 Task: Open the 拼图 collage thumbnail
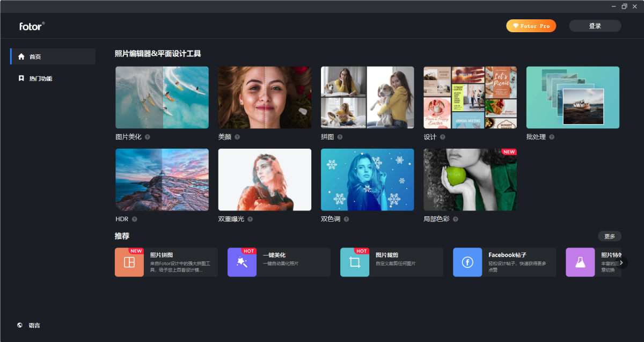[x=367, y=97]
